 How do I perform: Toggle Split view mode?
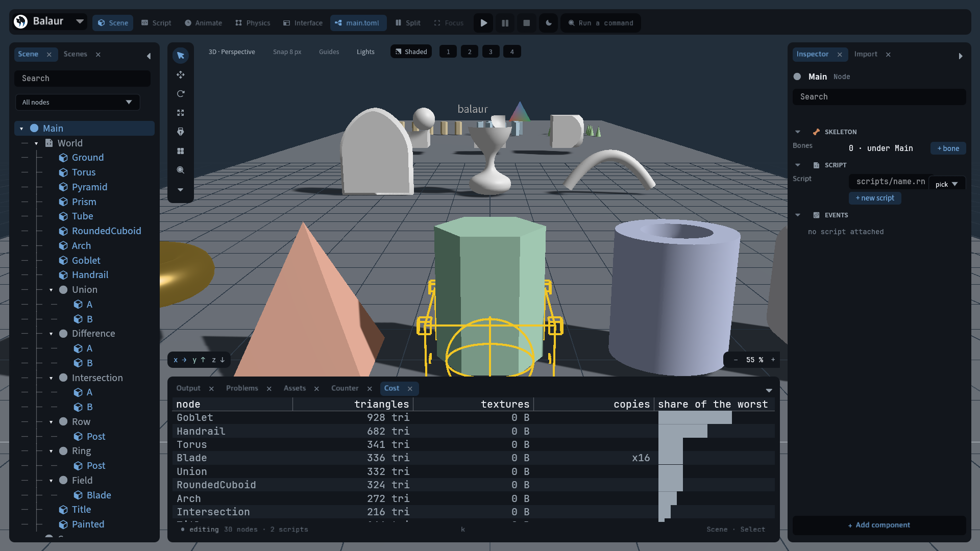click(408, 23)
